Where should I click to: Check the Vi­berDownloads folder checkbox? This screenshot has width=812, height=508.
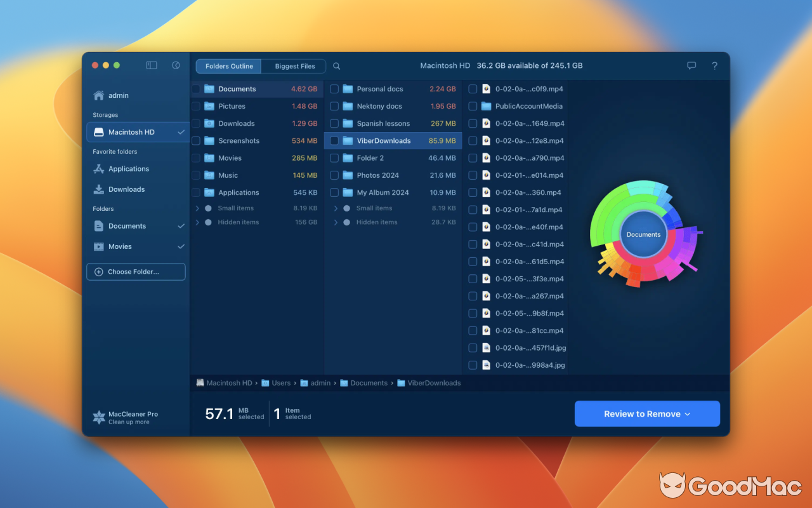(334, 140)
